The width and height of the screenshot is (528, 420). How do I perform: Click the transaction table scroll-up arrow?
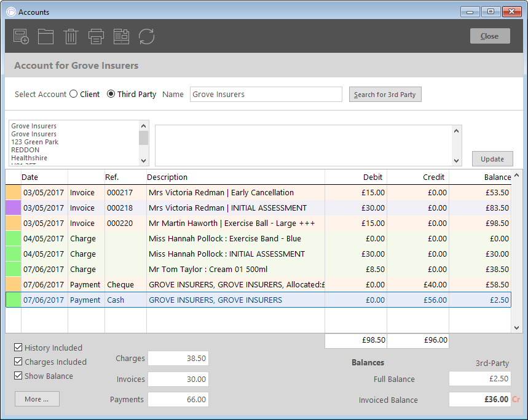pos(516,176)
